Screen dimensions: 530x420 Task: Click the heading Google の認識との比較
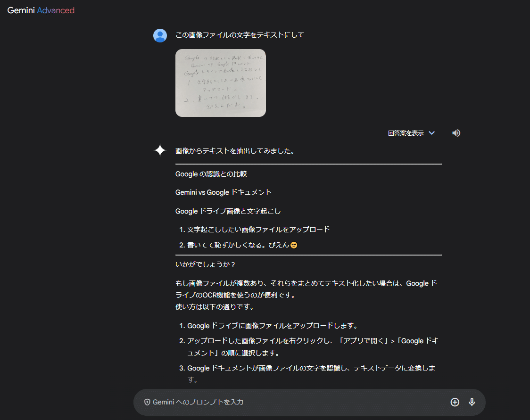(211, 174)
